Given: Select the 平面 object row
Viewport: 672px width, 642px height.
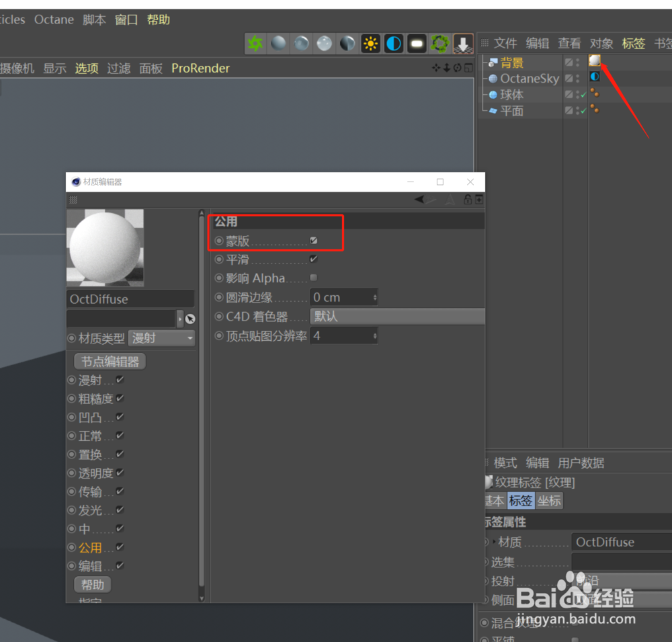Looking at the screenshot, I should pos(511,111).
